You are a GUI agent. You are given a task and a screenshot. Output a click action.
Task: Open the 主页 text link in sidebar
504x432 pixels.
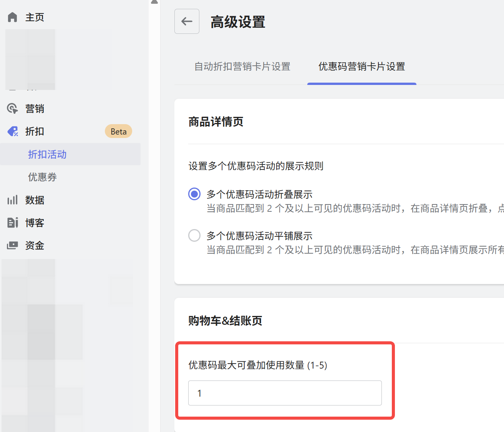click(35, 17)
